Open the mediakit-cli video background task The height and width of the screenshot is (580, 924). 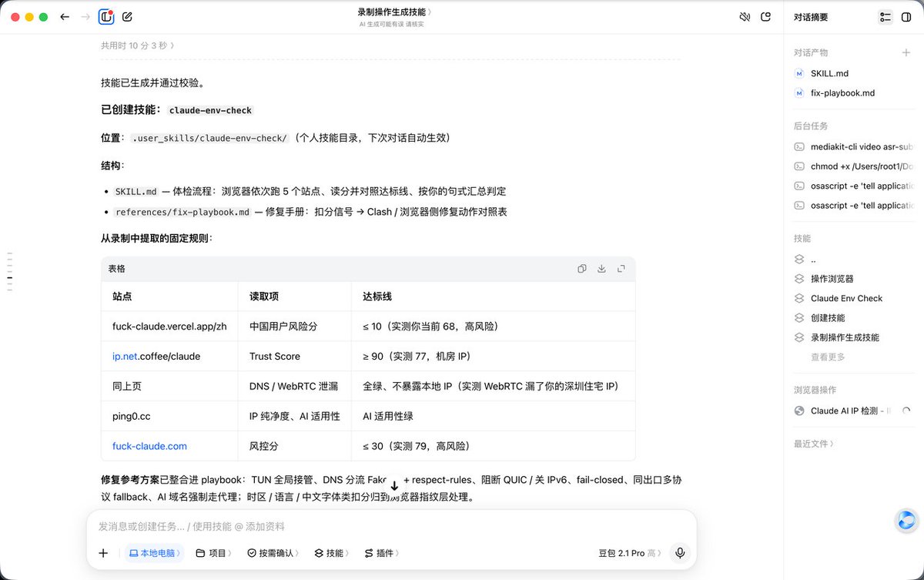tap(853, 146)
